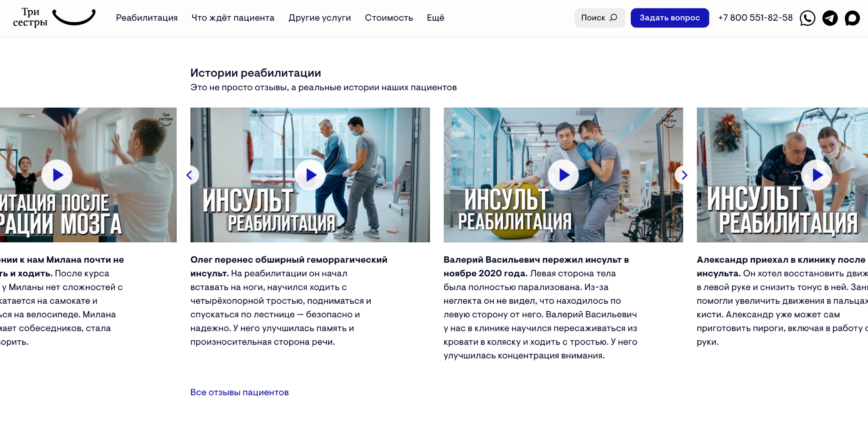Viewport: 868px width, 433px height.
Task: Open WhatsApp chat icon in header
Action: coord(807,18)
